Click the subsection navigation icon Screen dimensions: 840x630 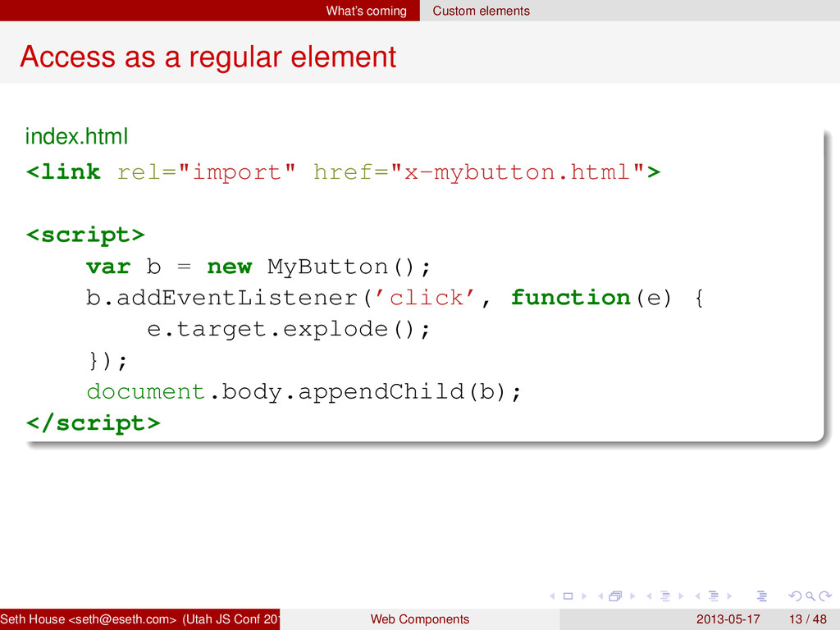pos(665,596)
